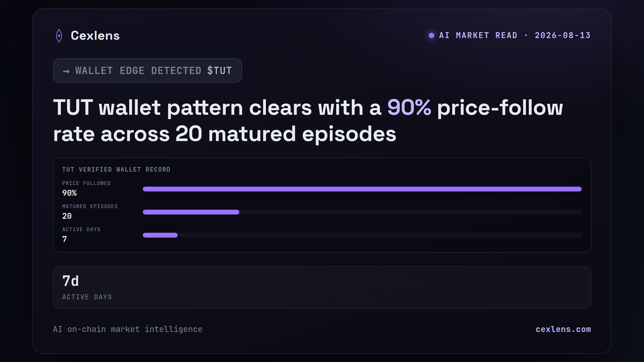Click the Active Days value 7
This screenshot has width=644, height=362.
[x=64, y=239]
